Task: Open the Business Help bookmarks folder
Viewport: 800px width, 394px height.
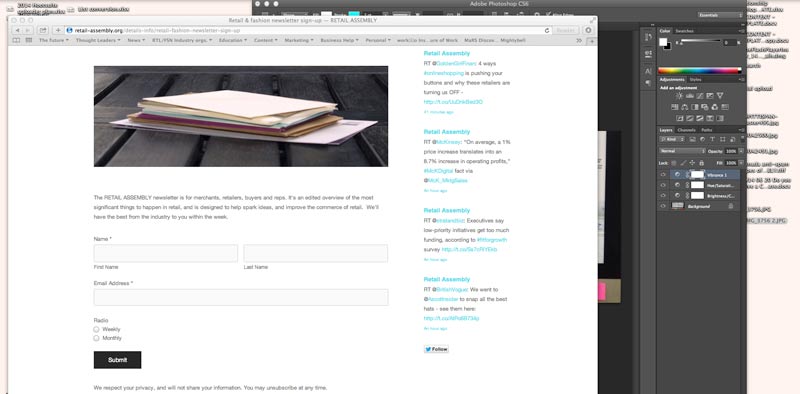Action: (x=339, y=40)
